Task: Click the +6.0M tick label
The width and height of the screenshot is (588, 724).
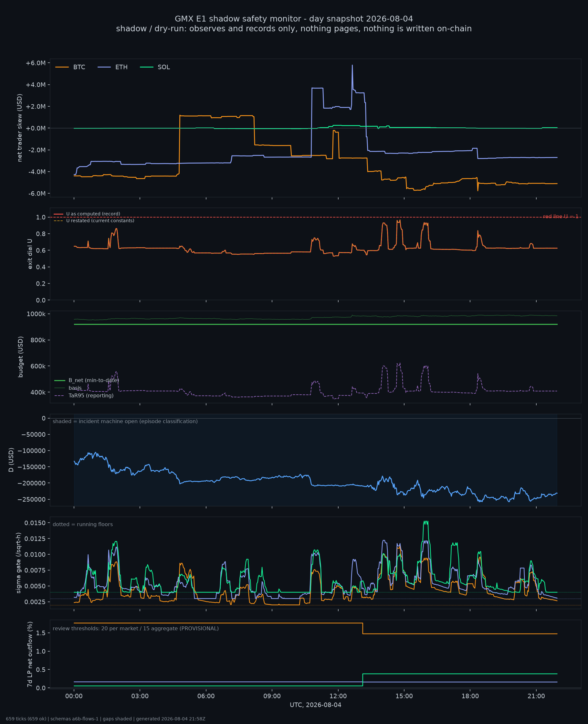Action: pyautogui.click(x=36, y=63)
